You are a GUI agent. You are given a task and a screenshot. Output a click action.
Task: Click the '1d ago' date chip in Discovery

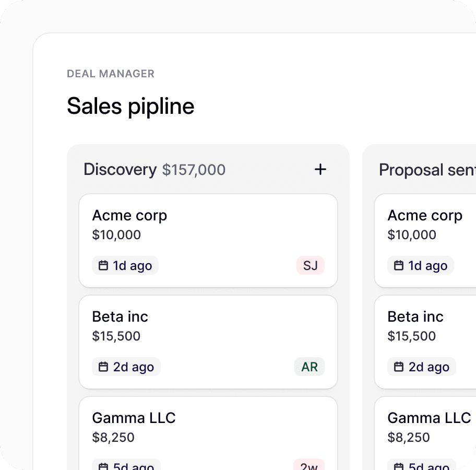125,266
